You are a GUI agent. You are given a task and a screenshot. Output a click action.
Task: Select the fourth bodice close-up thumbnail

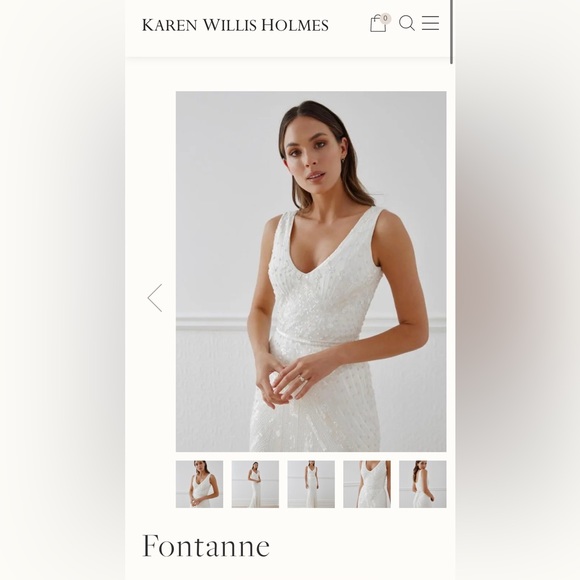(x=367, y=484)
